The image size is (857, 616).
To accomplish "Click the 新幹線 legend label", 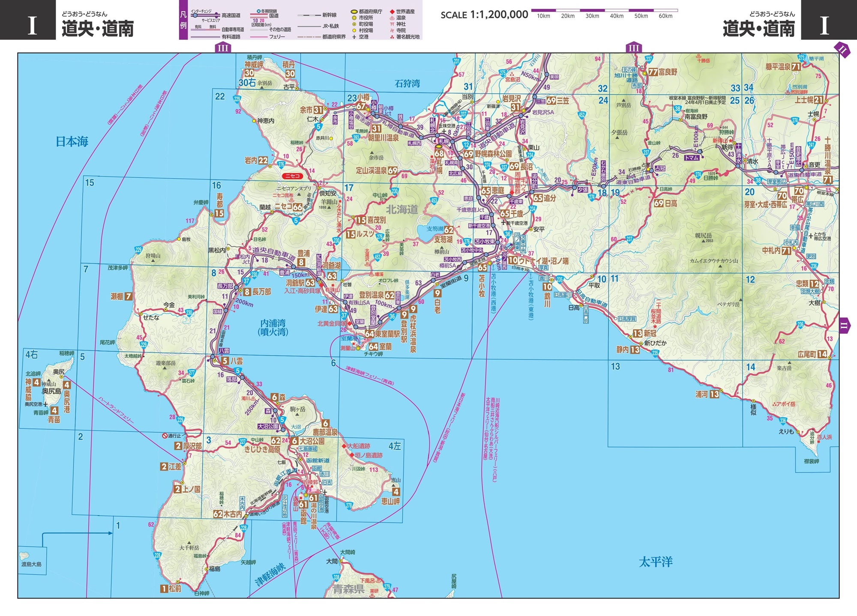I will click(x=330, y=15).
